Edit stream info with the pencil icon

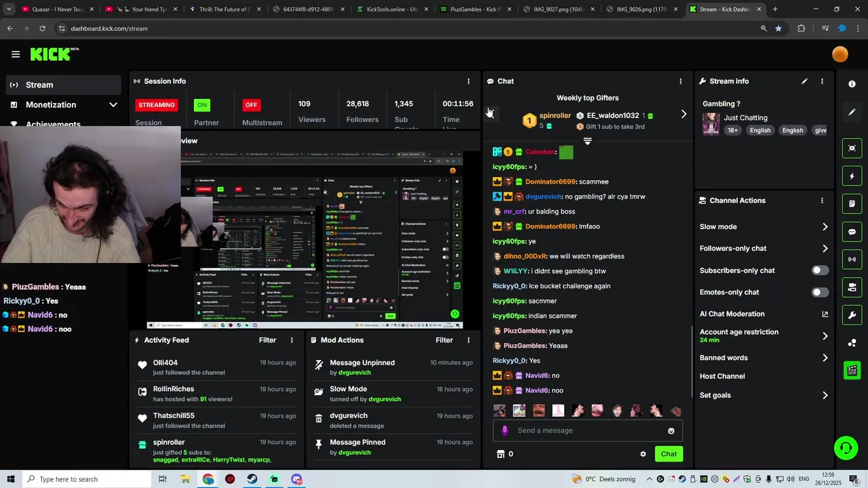coord(804,81)
